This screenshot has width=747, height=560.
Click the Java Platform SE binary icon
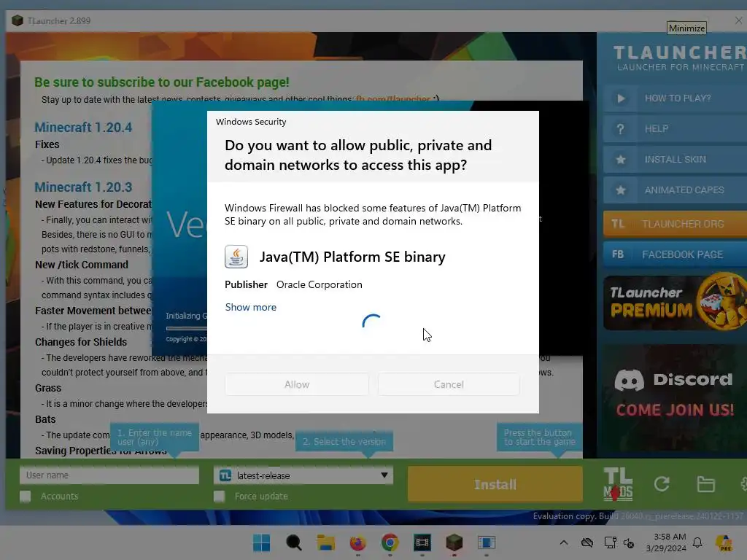tap(236, 257)
